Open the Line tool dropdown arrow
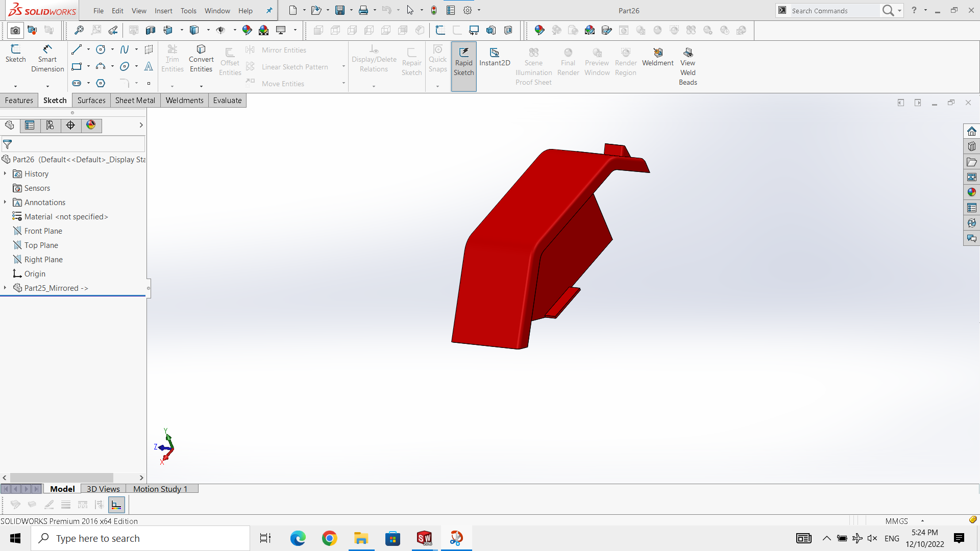The width and height of the screenshot is (980, 551). tap(88, 49)
